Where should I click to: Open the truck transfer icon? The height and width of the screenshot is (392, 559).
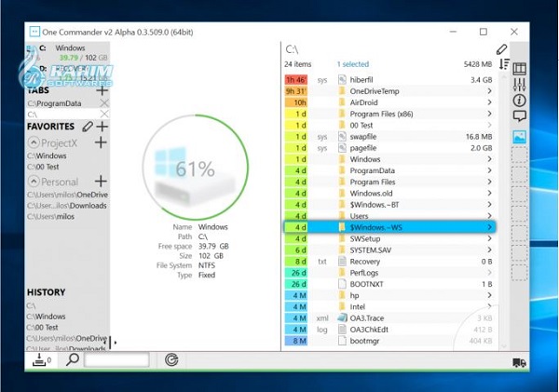pyautogui.click(x=520, y=363)
